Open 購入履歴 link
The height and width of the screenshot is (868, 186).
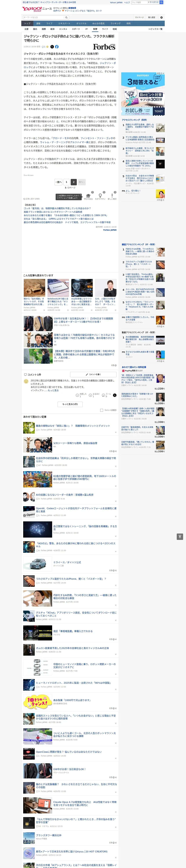coord(152,18)
